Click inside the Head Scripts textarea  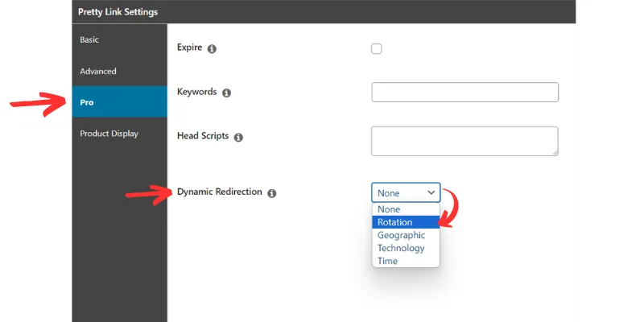(x=464, y=140)
